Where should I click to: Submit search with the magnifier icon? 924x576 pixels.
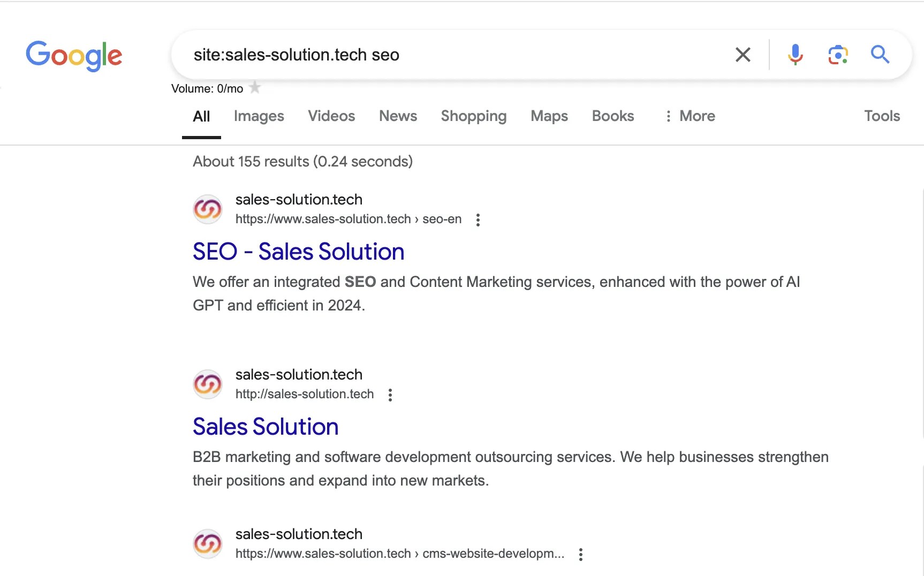(880, 55)
